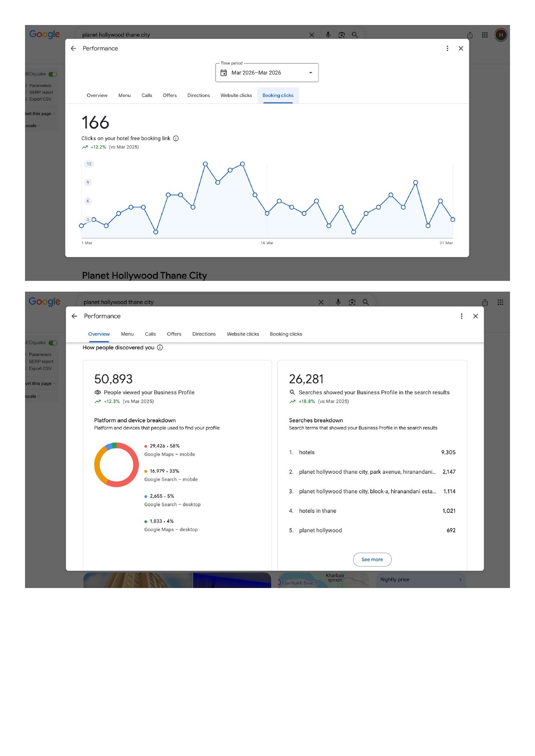535x756 pixels.
Task: Click share icon in lower Google header
Action: (x=485, y=302)
